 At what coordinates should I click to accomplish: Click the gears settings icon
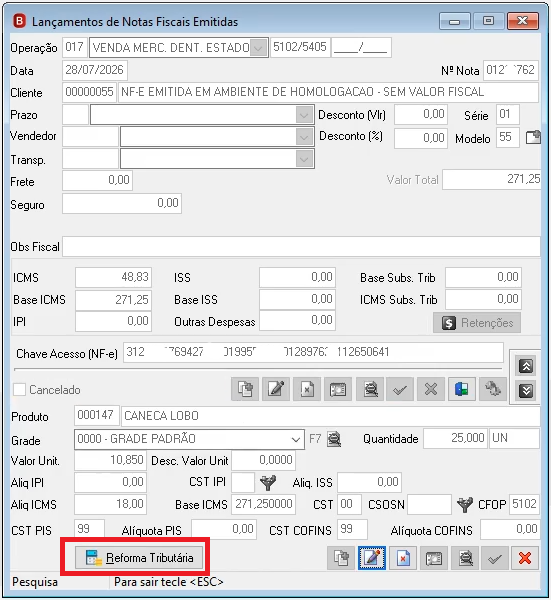493,389
